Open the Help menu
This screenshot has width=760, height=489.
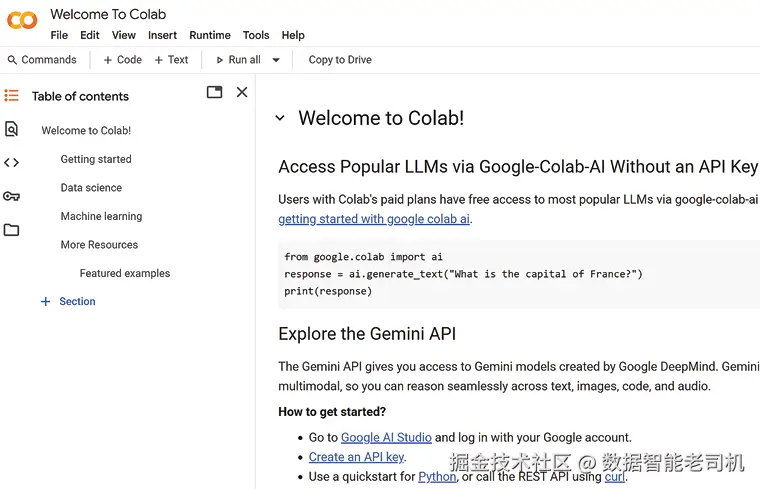[x=293, y=35]
